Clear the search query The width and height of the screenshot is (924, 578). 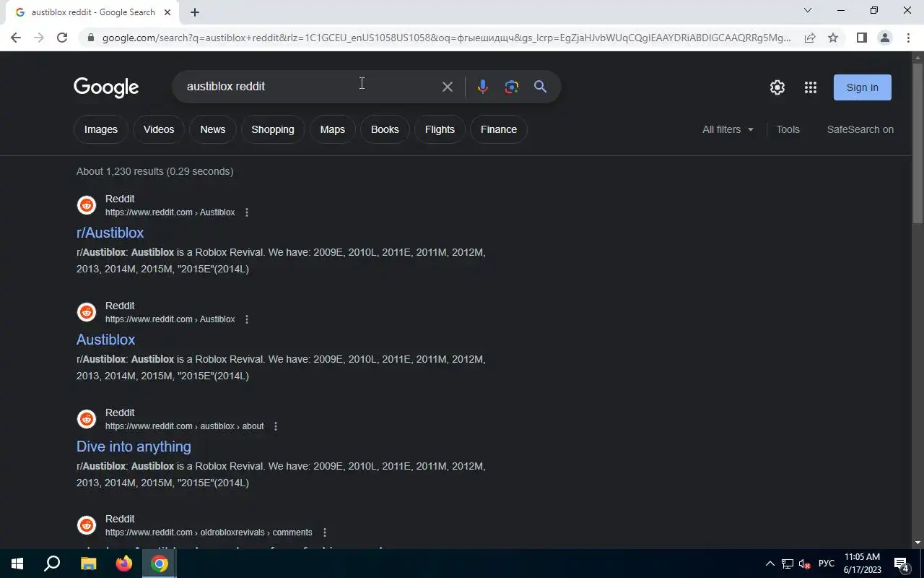tap(448, 87)
